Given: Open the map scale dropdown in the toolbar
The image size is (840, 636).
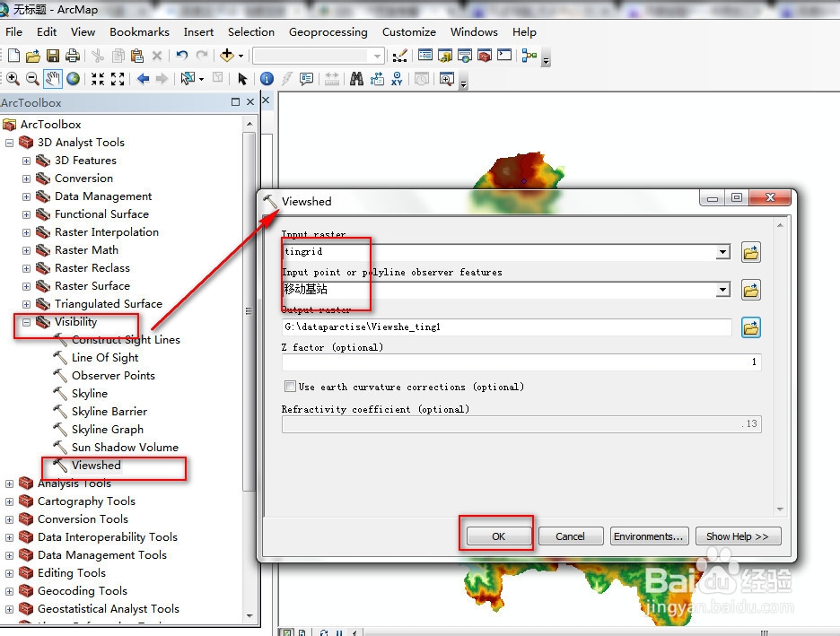Looking at the screenshot, I should [x=377, y=56].
